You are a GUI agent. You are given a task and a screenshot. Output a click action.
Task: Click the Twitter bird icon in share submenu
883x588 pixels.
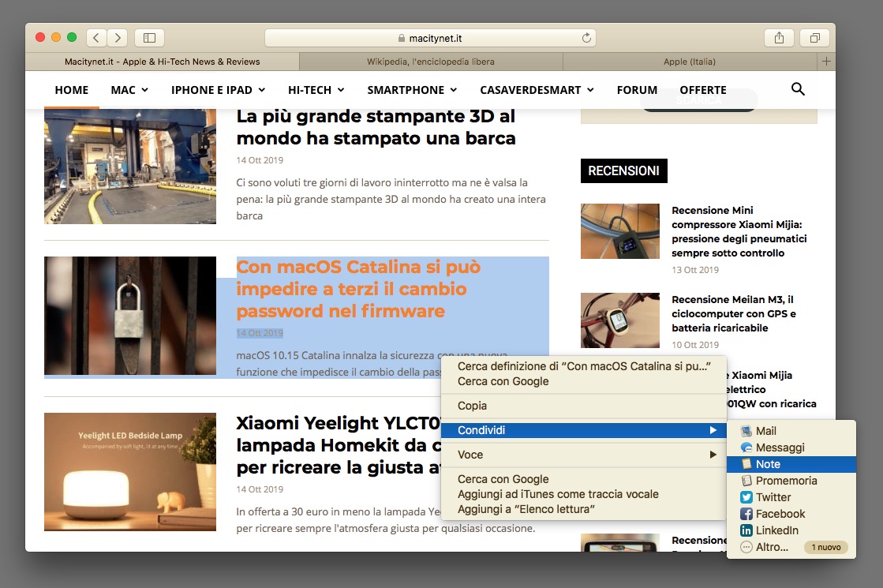[746, 497]
